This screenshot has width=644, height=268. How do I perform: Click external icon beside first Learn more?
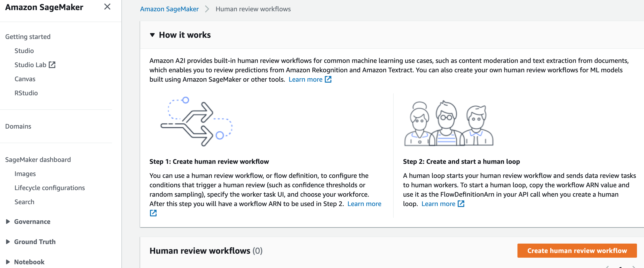point(328,79)
